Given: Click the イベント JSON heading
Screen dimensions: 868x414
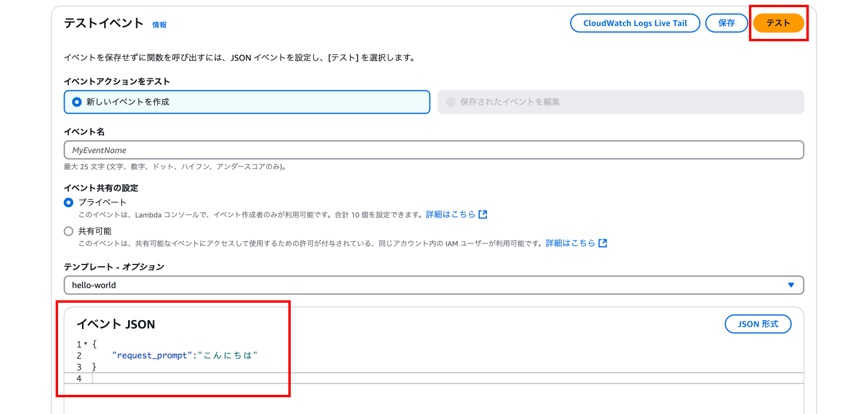Looking at the screenshot, I should coord(115,324).
